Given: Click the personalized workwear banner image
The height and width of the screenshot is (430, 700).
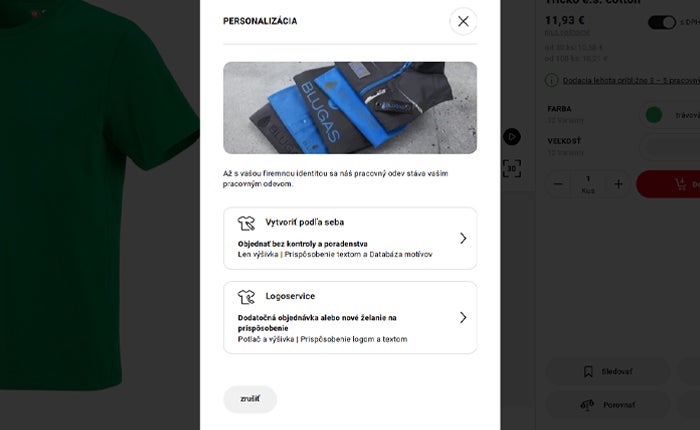Looking at the screenshot, I should click(350, 108).
